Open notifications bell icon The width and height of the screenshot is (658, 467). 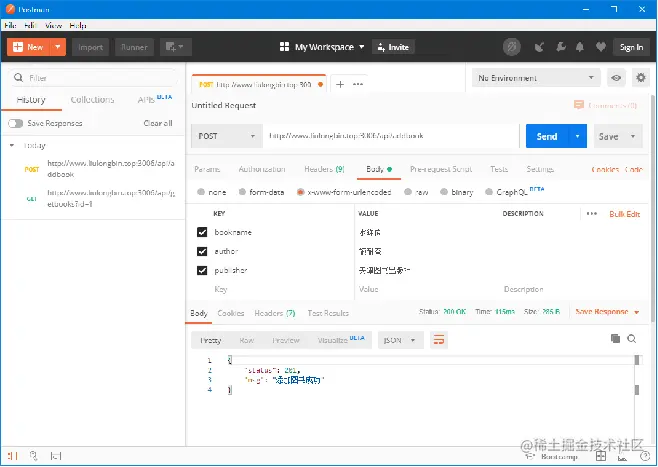tap(580, 47)
